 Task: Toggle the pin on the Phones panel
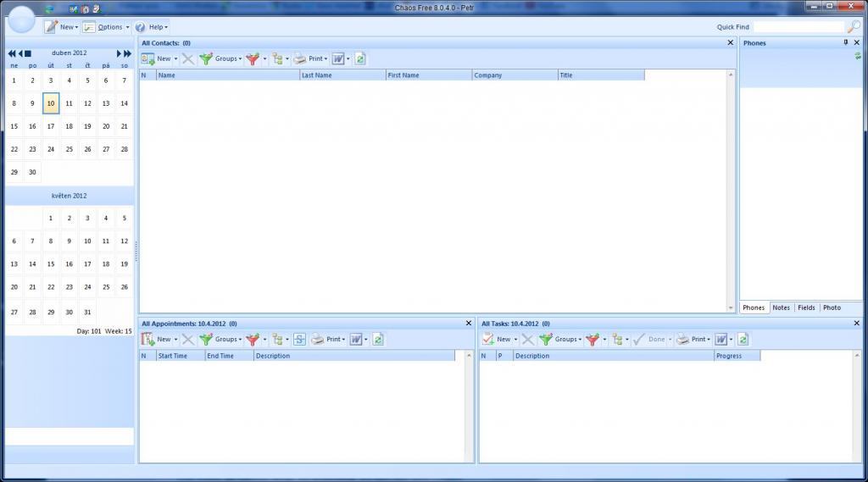[846, 42]
